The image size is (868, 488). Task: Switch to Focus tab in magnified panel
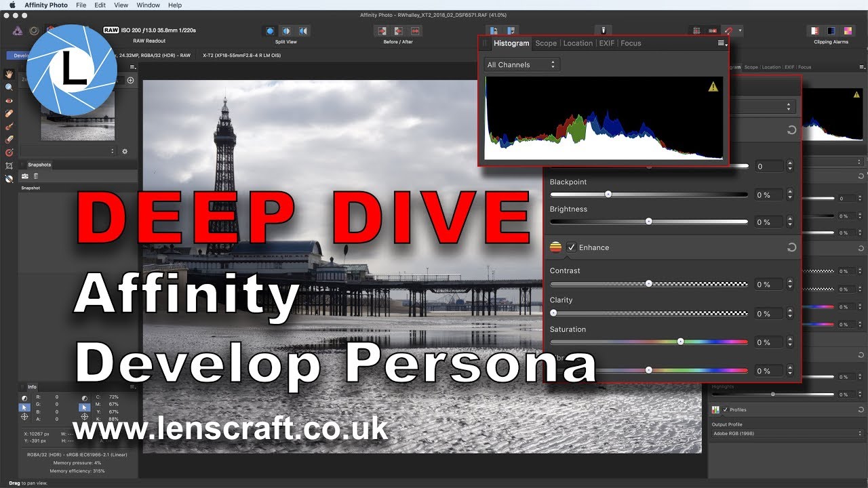click(631, 43)
